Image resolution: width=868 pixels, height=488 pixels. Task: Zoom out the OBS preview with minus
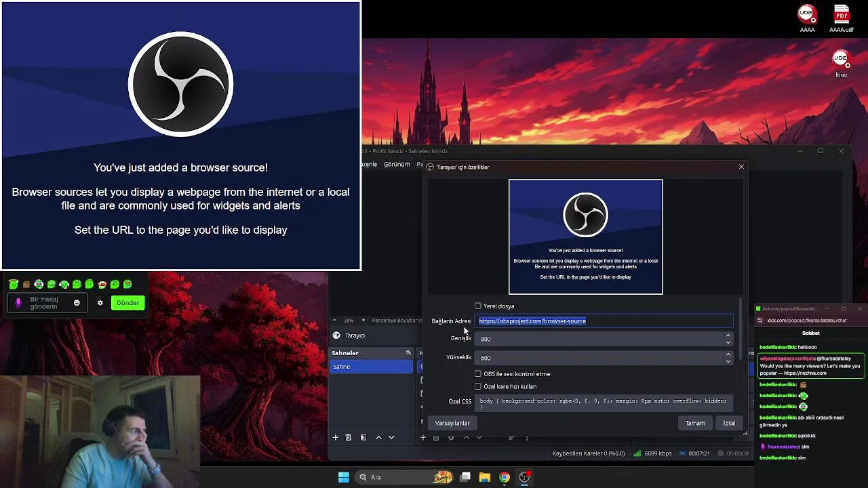click(334, 320)
